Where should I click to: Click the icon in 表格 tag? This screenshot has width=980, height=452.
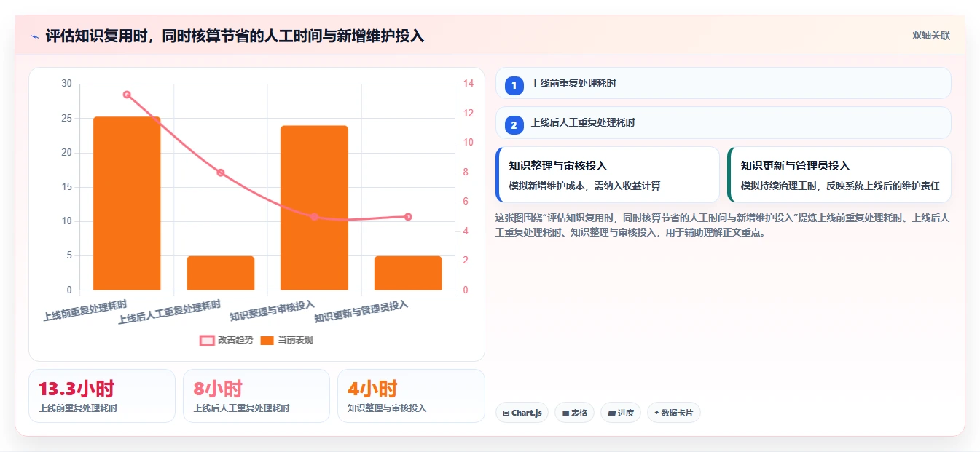tap(565, 413)
